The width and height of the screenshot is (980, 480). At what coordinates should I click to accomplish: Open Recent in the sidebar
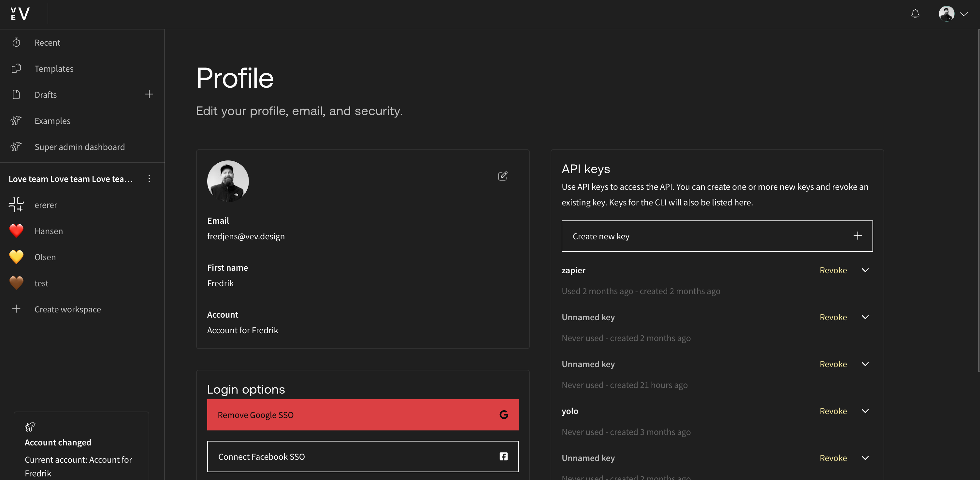pyautogui.click(x=47, y=43)
